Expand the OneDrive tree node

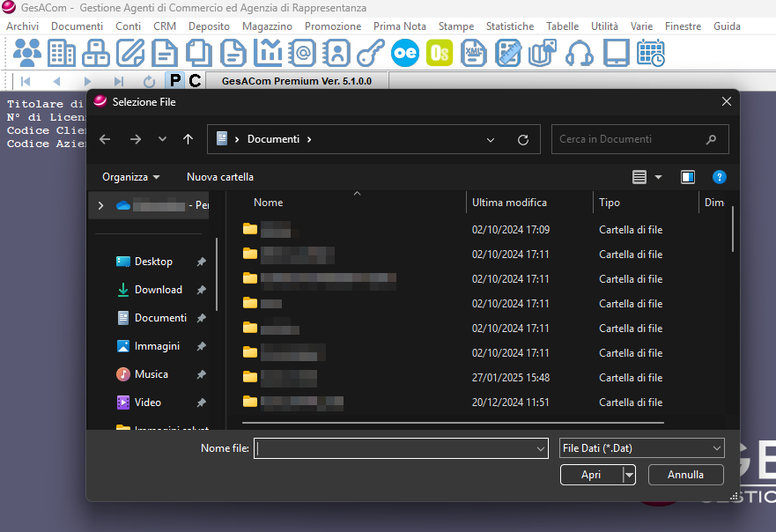point(101,205)
